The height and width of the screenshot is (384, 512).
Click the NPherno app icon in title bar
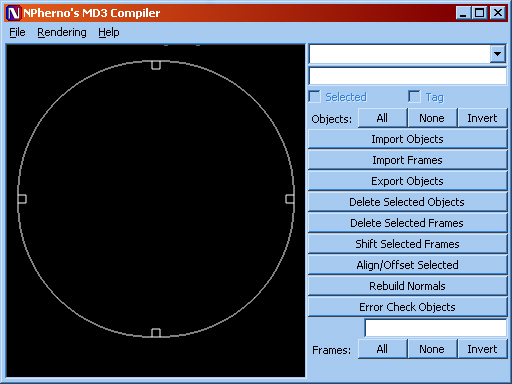pyautogui.click(x=14, y=13)
